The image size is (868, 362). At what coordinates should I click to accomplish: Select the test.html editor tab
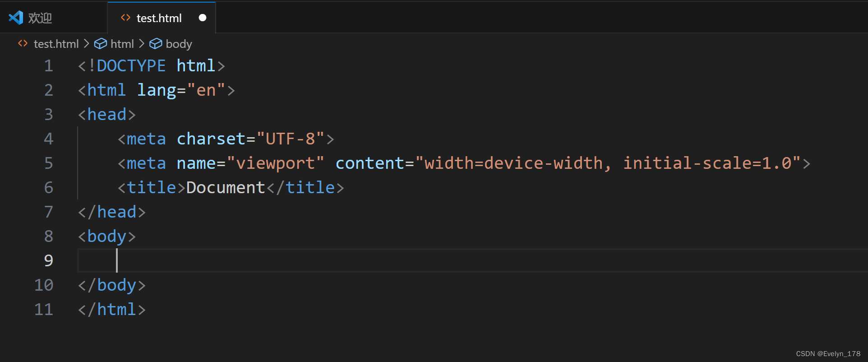162,18
